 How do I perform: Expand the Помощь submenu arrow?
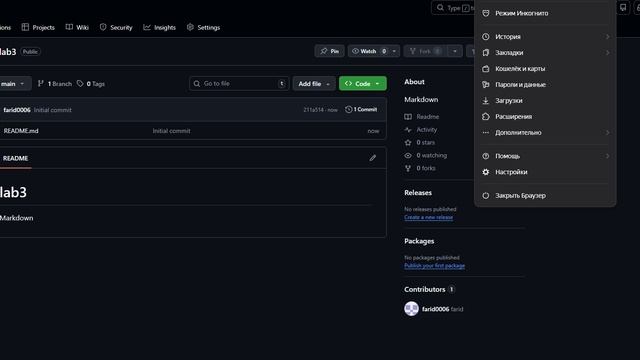[x=607, y=156]
